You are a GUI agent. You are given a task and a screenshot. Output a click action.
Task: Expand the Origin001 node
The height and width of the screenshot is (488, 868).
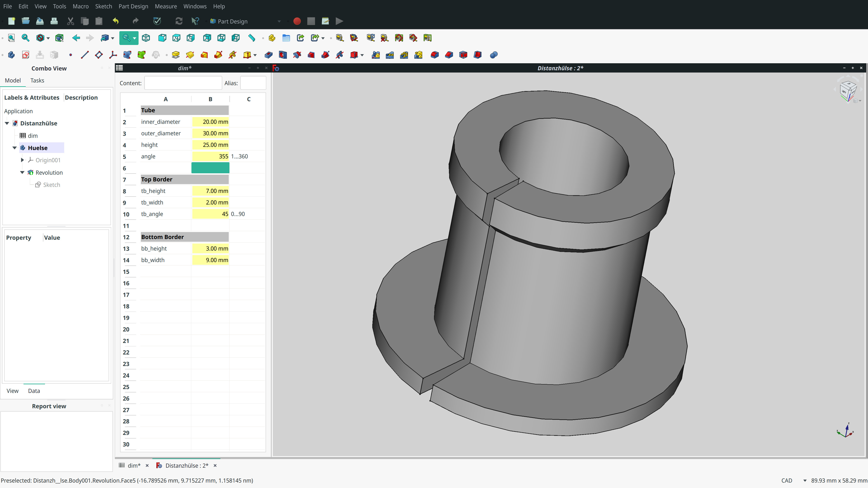(22, 160)
